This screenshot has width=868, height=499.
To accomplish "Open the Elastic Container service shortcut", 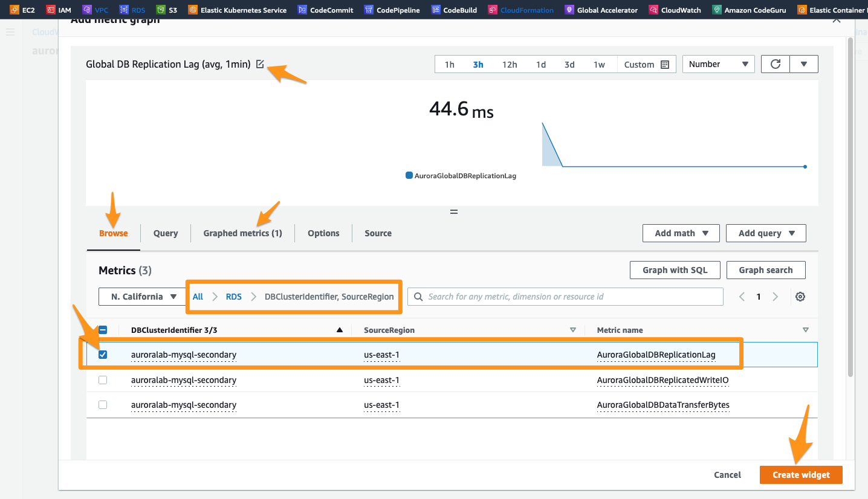I will (x=832, y=10).
